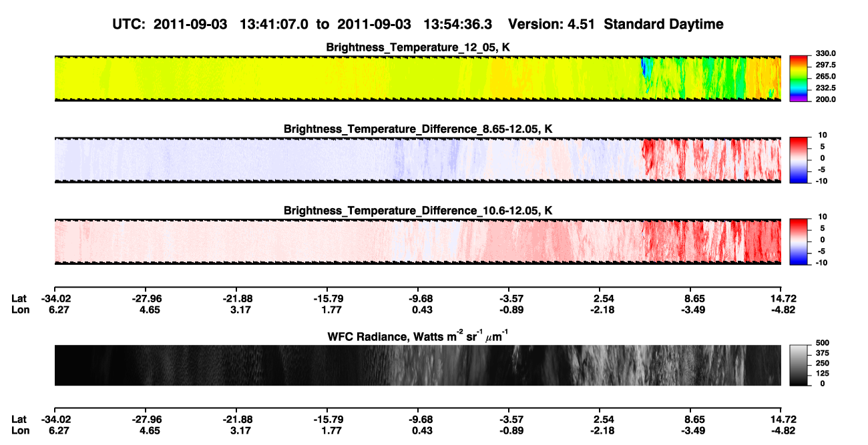The width and height of the screenshot is (868, 445).
Task: Click the 'Brightness_Temperature_Difference_8.65-12.05, K' plot title
Action: click(418, 128)
